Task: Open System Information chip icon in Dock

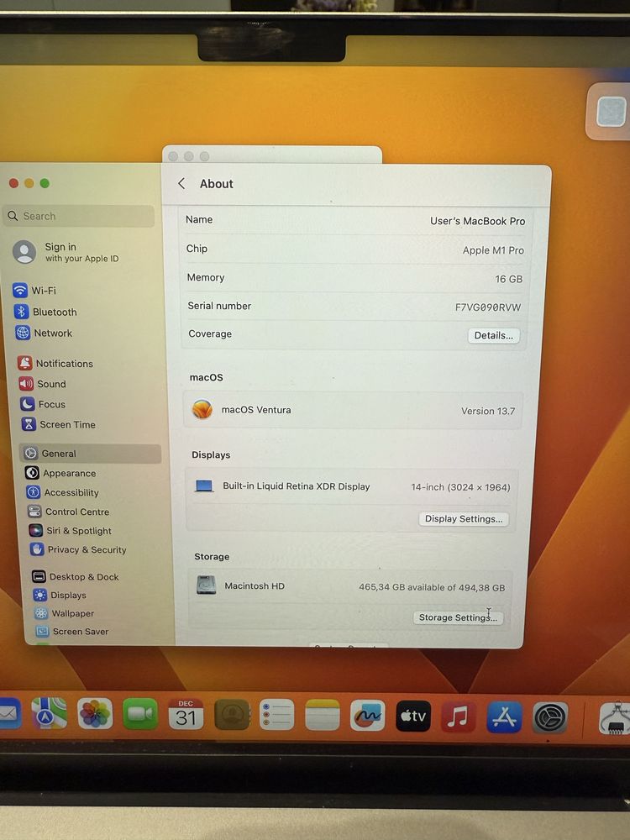Action: [615, 718]
